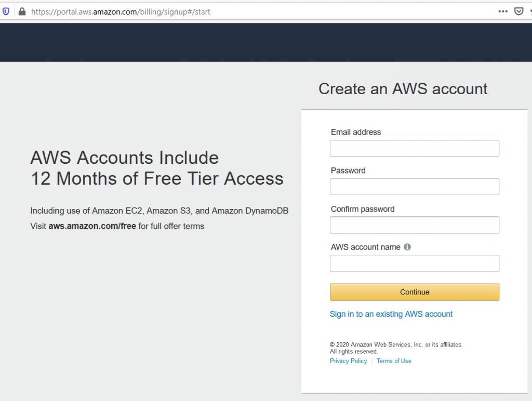Screen dimensions: 532x401
Task: Click the Email address label
Action: point(356,132)
